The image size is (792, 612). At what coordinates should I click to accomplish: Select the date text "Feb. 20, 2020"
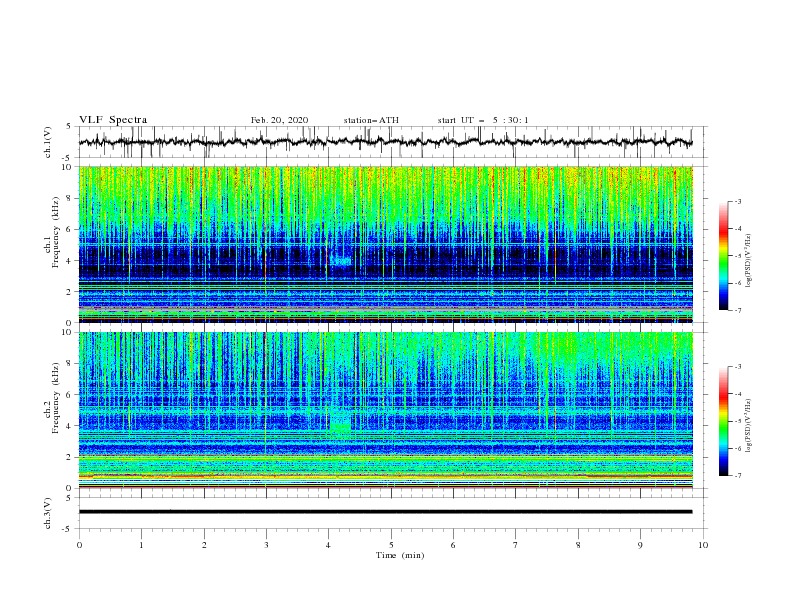click(279, 120)
